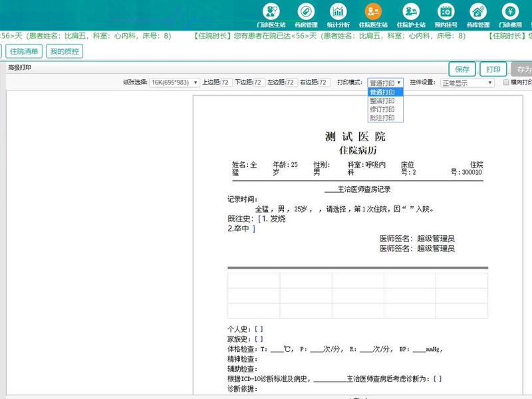This screenshot has height=399, width=532.
Task: Choose 修订打印 in the dropdown list
Action: click(386, 109)
